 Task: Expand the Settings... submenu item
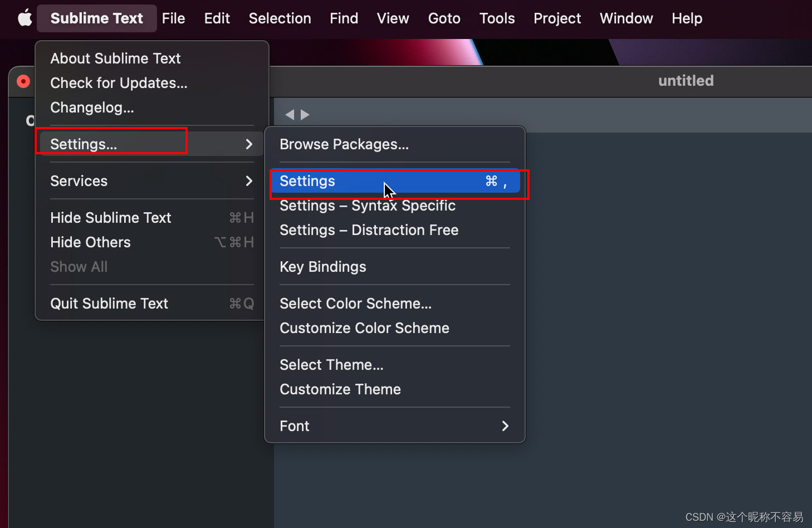pyautogui.click(x=152, y=144)
